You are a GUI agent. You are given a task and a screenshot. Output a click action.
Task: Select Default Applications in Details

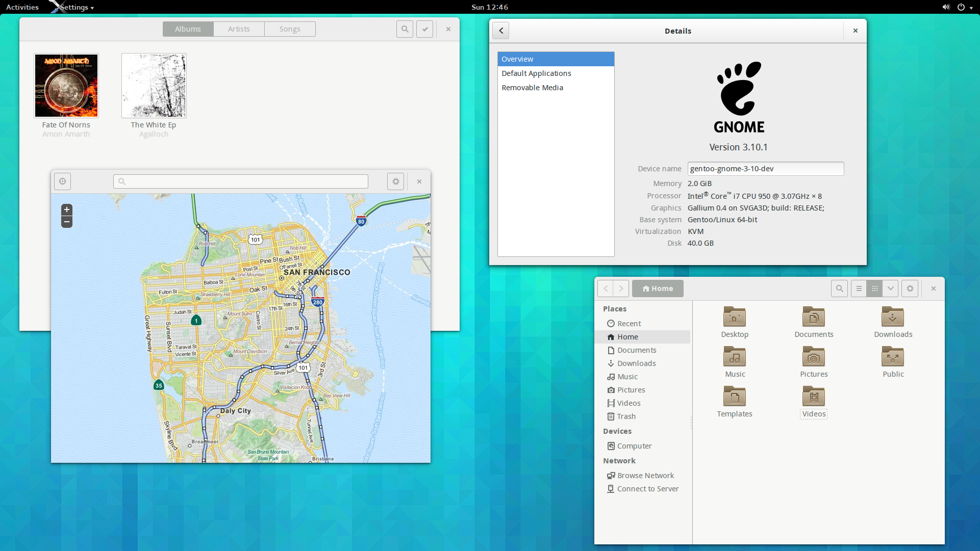[x=536, y=73]
